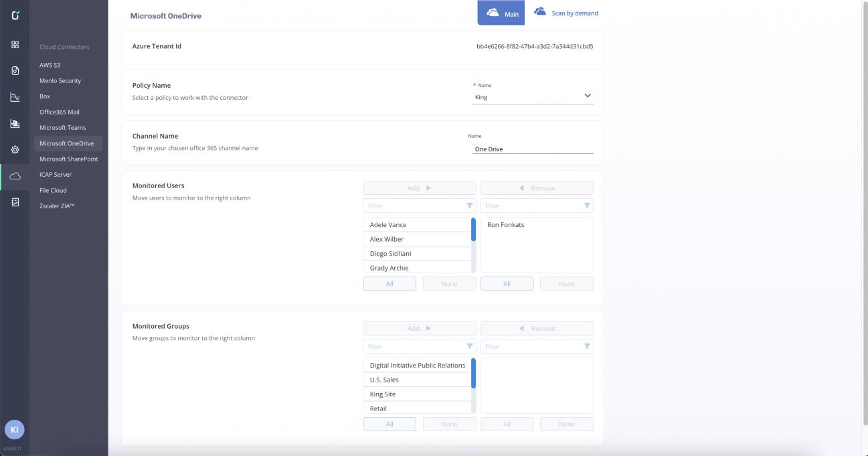Click Remove button in Monitored Users
The width and height of the screenshot is (868, 456).
[x=537, y=188]
